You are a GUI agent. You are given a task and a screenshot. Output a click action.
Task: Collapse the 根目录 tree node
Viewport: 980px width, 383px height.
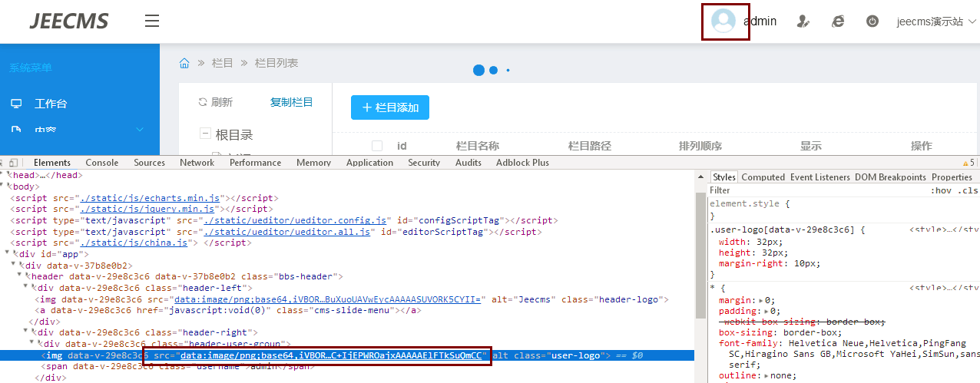coord(205,134)
